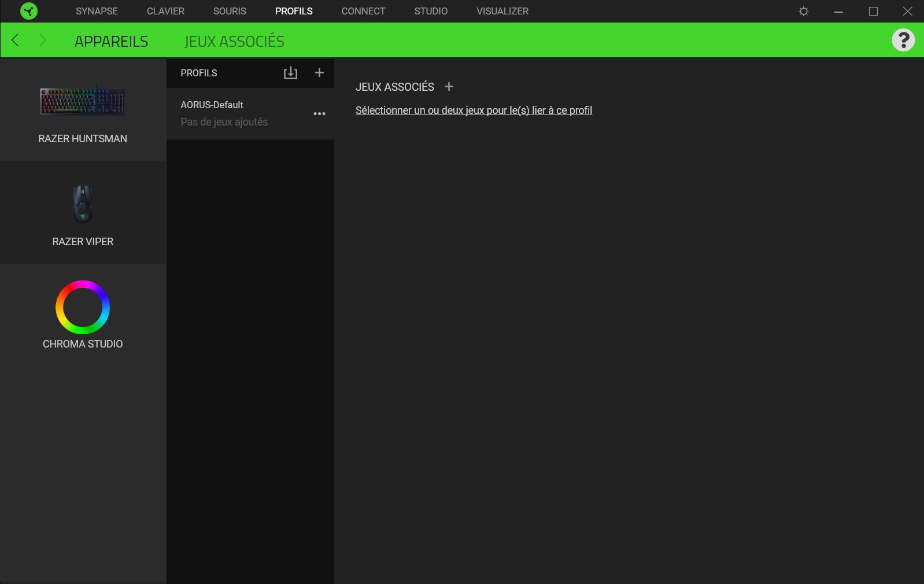Switch to the SYNAPSE tab
The height and width of the screenshot is (584, 924).
[97, 11]
